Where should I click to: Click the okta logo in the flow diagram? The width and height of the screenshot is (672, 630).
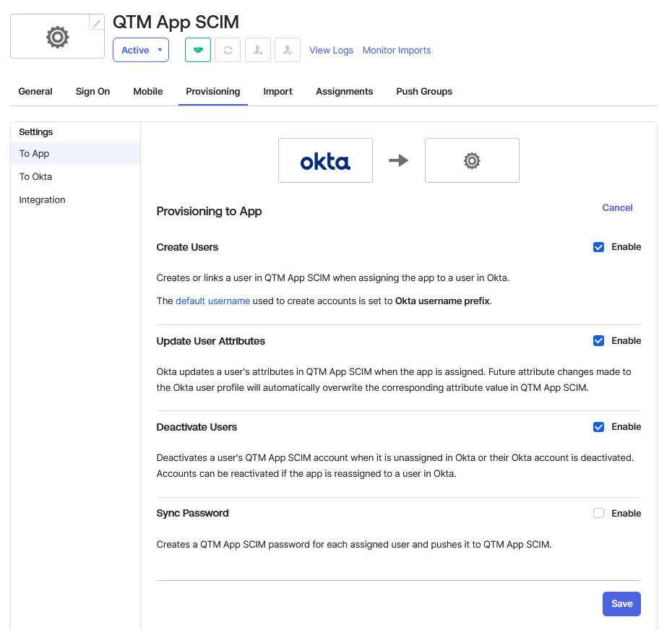click(325, 160)
